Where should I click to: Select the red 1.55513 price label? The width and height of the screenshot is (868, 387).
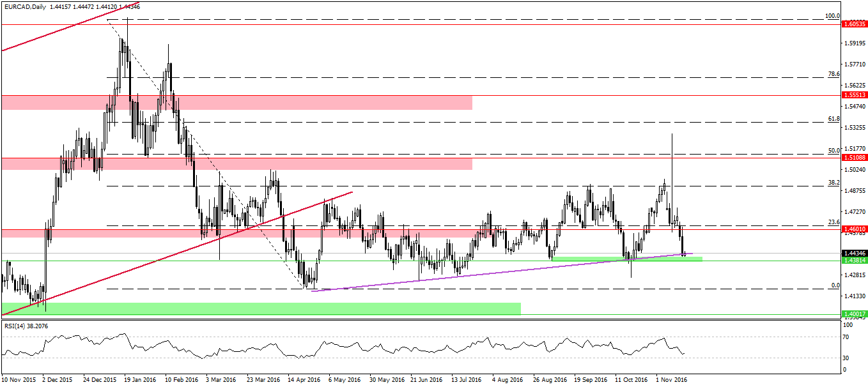[854, 95]
